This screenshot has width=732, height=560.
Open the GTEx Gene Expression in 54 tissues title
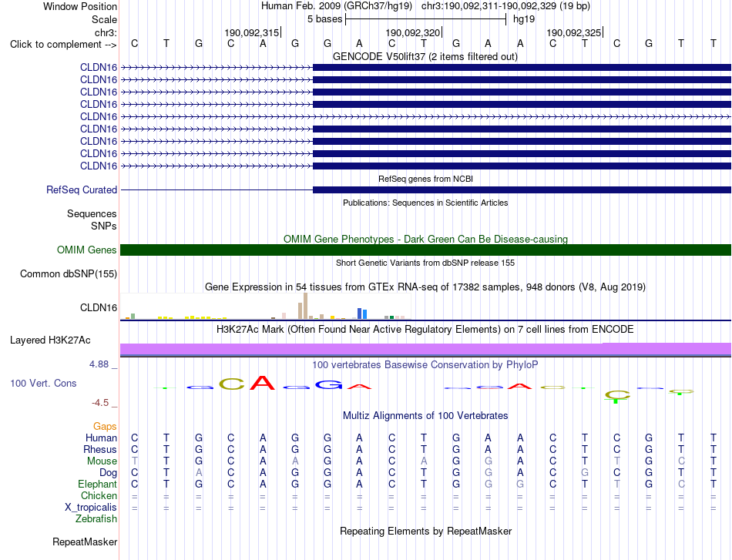pos(425,287)
